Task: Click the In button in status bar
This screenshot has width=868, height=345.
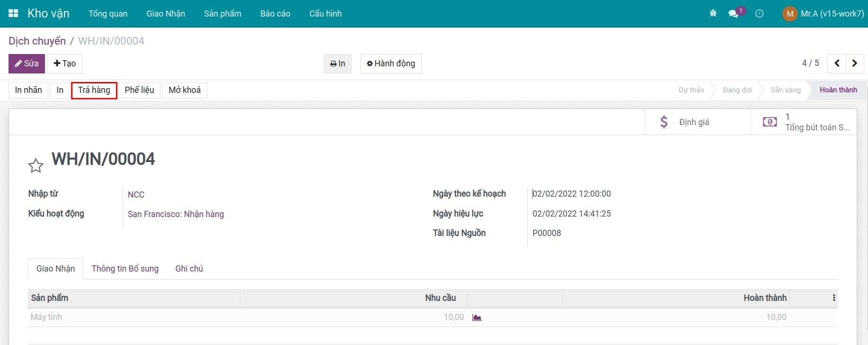Action: (x=60, y=90)
